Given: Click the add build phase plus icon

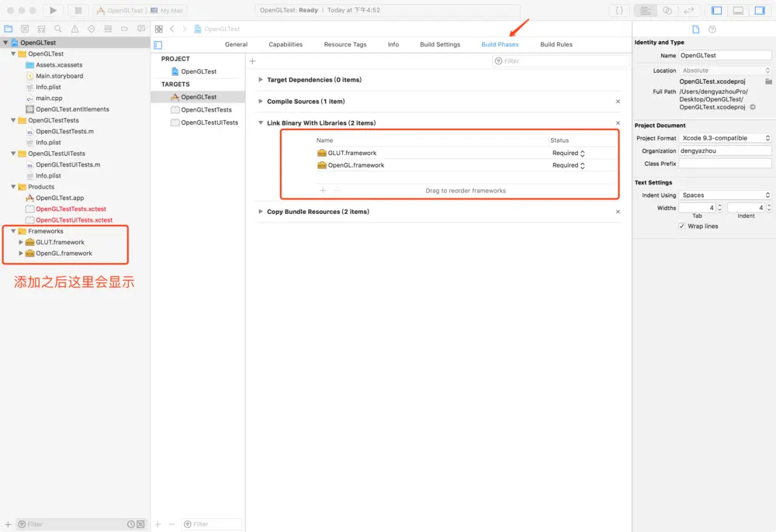Looking at the screenshot, I should pos(252,60).
